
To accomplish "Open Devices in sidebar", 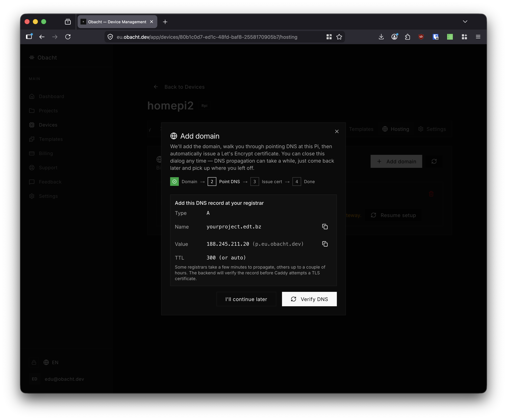I will tap(43, 125).
